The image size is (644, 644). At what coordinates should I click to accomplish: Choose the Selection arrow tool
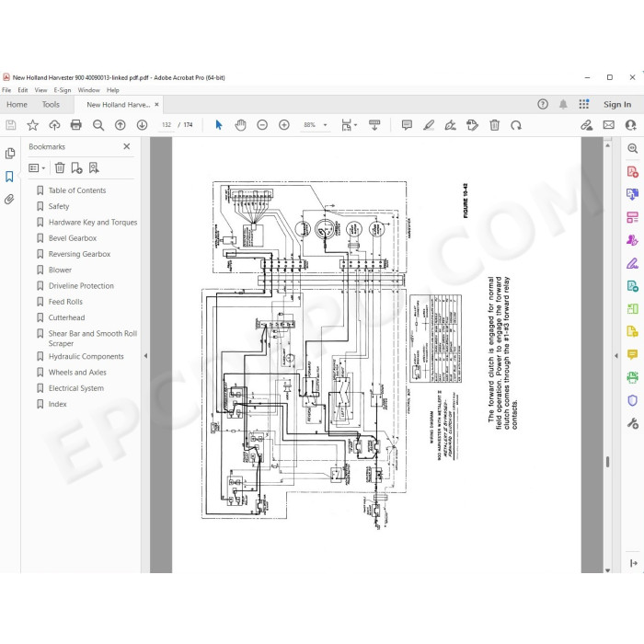click(x=219, y=125)
